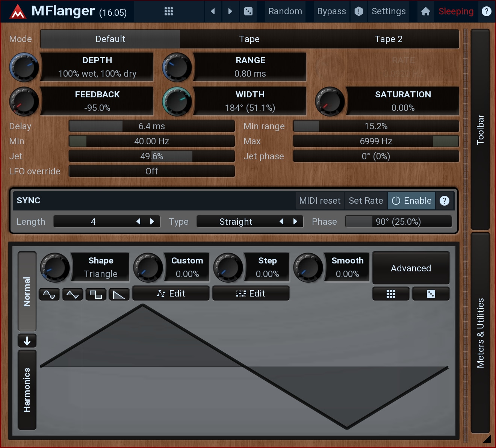The image size is (496, 448).
Task: Click the Step knob
Action: [x=228, y=267]
